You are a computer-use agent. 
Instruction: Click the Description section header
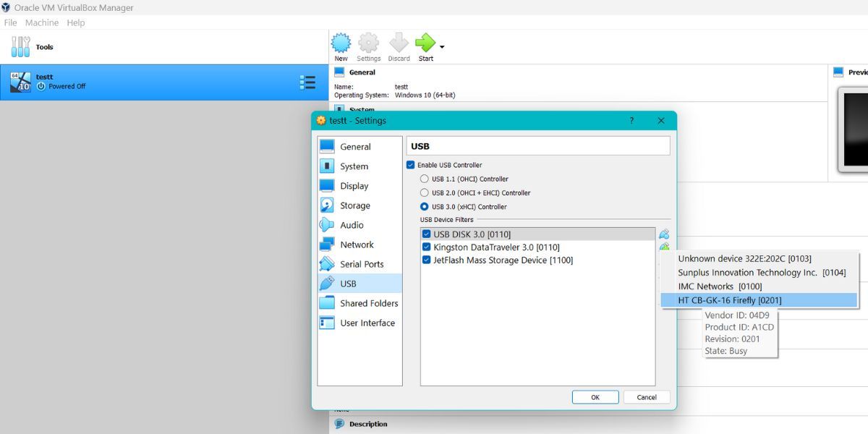pos(368,424)
